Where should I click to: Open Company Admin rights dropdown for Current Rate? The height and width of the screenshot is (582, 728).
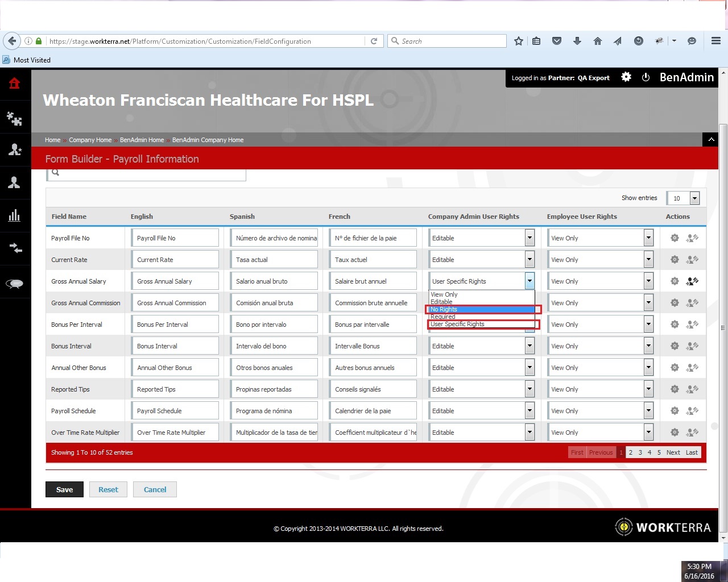(481, 260)
